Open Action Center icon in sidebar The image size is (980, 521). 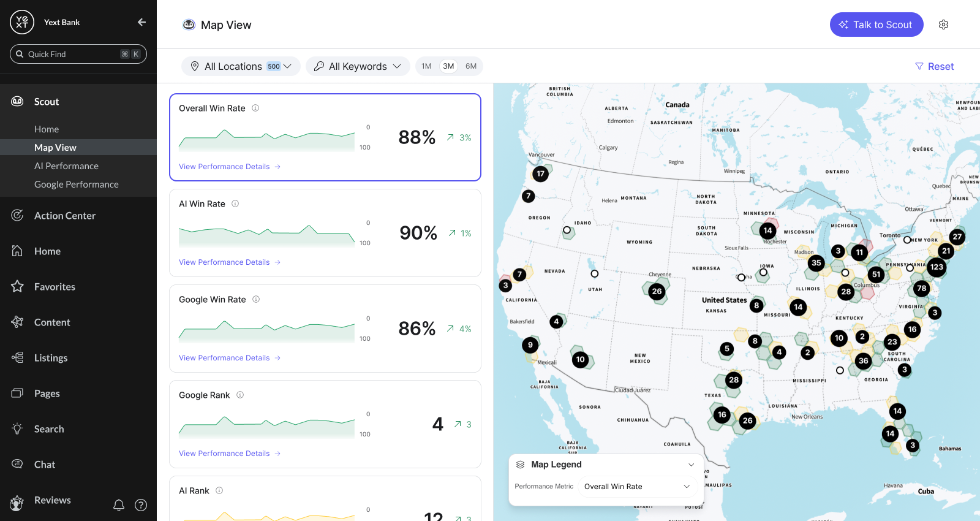(17, 215)
